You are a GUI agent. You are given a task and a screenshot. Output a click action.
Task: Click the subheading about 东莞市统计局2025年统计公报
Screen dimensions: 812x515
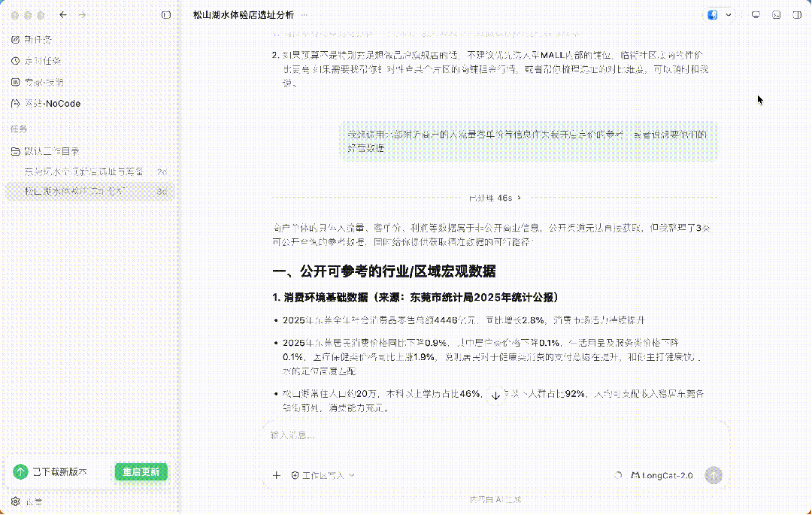point(416,297)
